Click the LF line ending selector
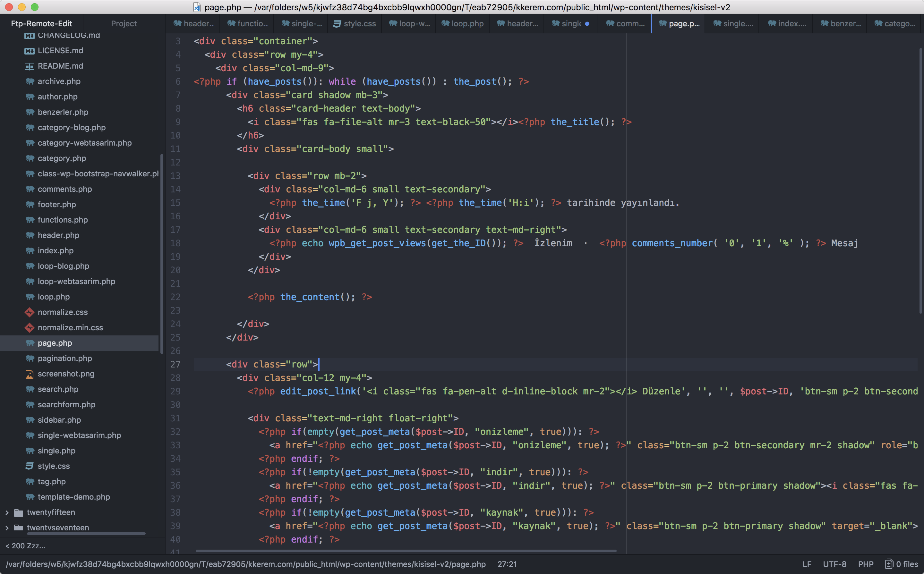This screenshot has width=924, height=574. click(x=807, y=564)
